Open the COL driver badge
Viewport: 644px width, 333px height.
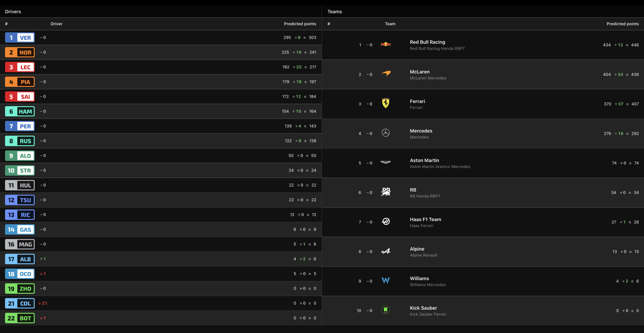[20, 303]
